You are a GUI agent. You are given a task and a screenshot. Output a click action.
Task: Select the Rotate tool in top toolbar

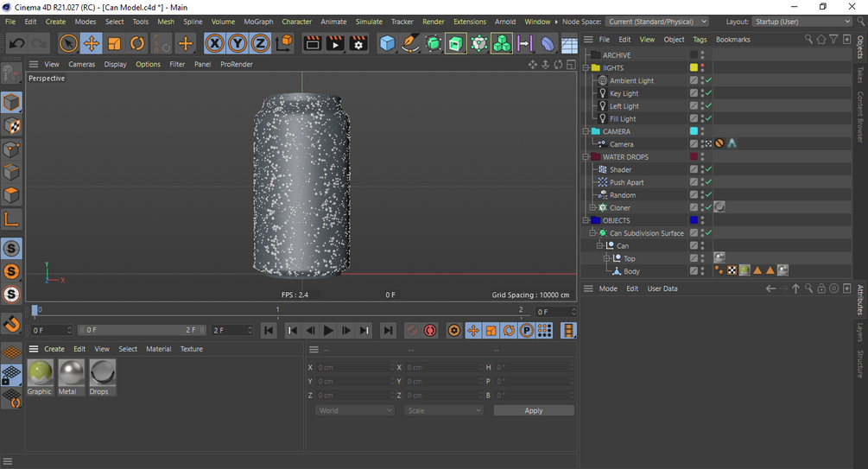click(x=137, y=43)
